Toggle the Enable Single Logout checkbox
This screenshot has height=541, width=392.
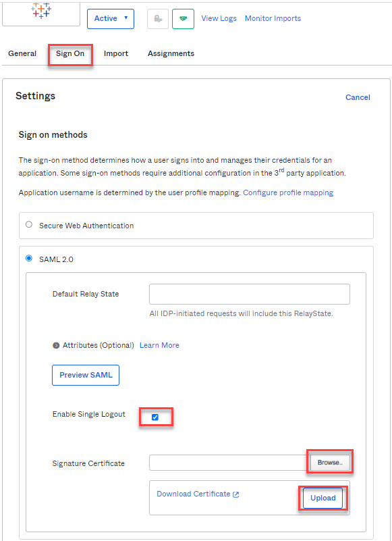pos(155,417)
